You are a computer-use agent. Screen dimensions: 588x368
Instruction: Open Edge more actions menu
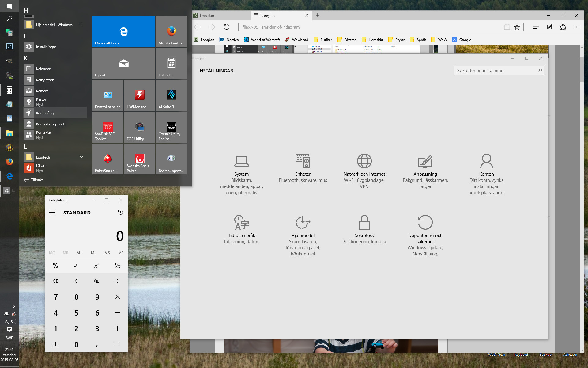[x=576, y=27]
